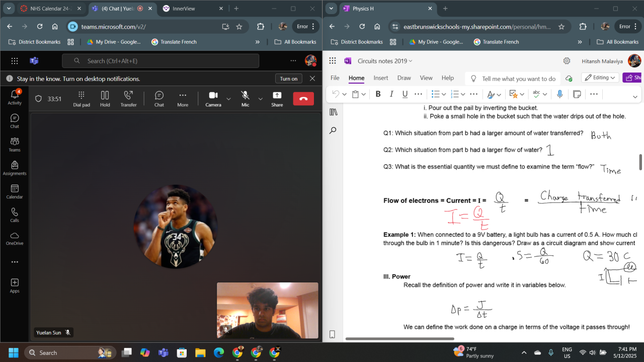Unmute the Mic in the call

[245, 99]
